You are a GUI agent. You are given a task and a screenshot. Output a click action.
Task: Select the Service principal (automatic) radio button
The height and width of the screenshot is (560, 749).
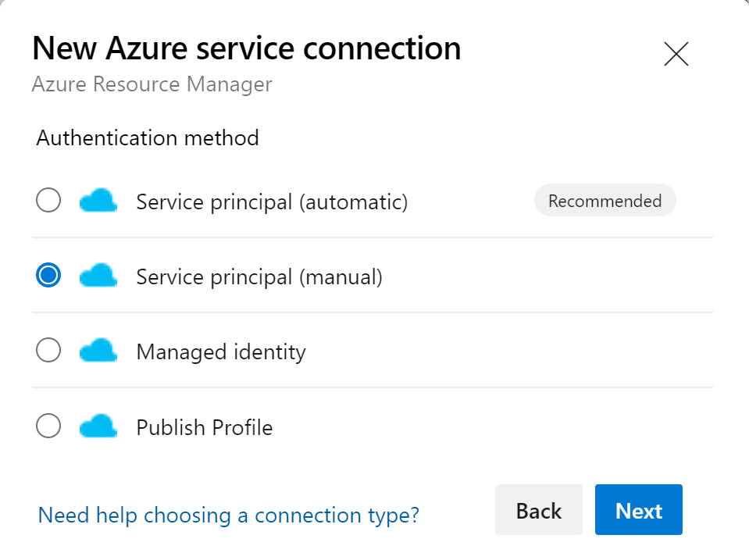pos(48,200)
